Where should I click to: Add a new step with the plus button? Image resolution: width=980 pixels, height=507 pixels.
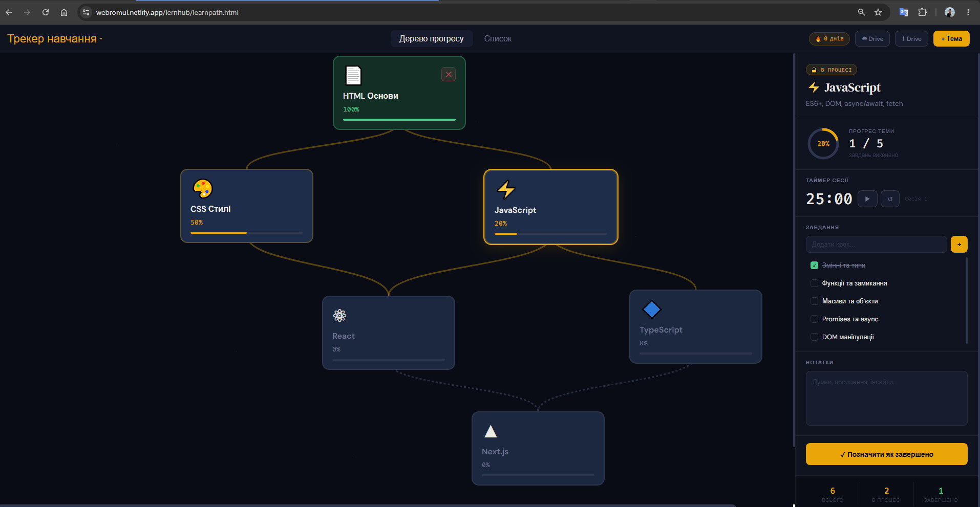[x=959, y=245]
